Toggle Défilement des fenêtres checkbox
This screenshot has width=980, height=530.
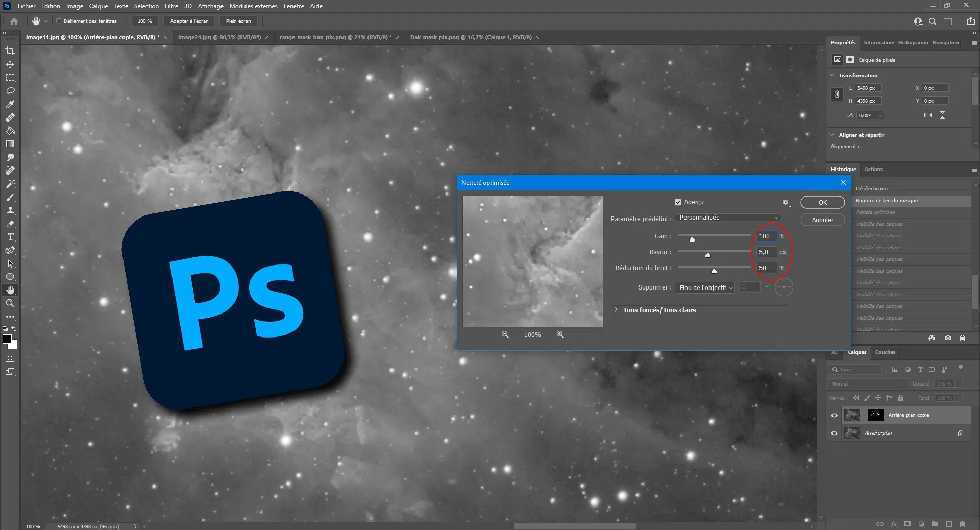click(x=59, y=21)
